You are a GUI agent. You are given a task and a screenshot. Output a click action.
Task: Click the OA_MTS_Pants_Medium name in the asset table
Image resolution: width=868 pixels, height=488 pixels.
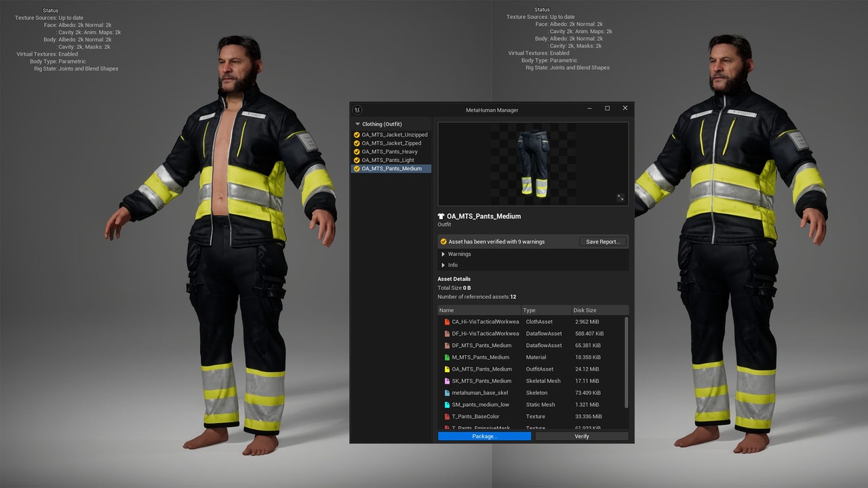482,369
